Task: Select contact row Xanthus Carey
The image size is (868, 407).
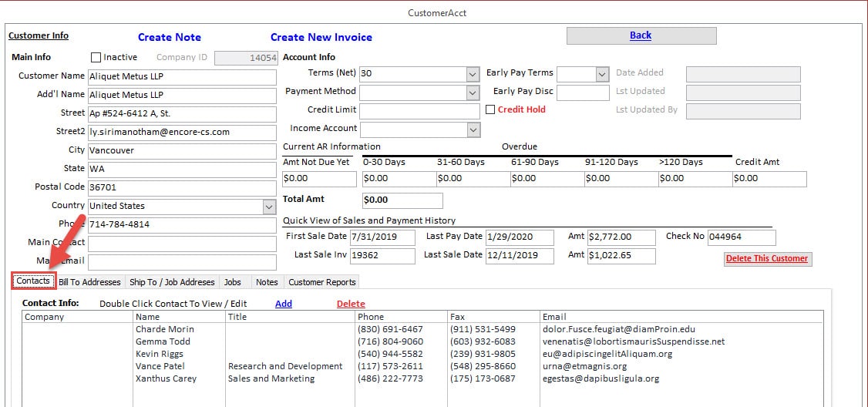Action: [x=422, y=378]
